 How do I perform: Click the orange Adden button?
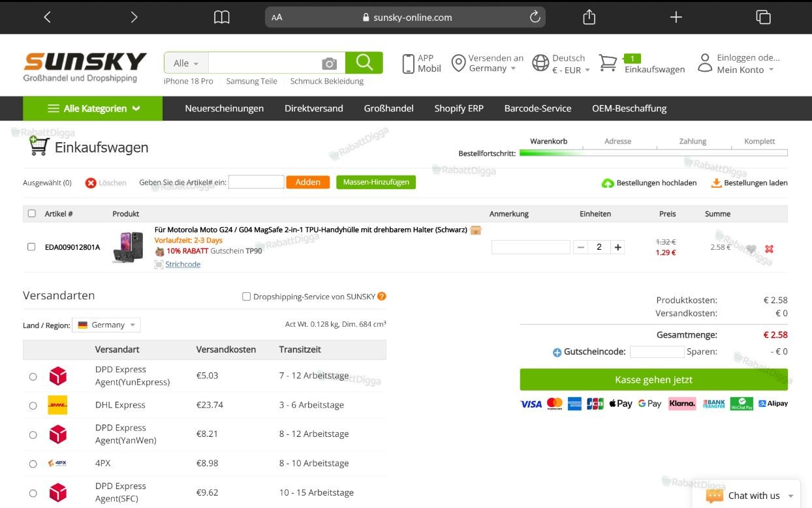tap(307, 183)
